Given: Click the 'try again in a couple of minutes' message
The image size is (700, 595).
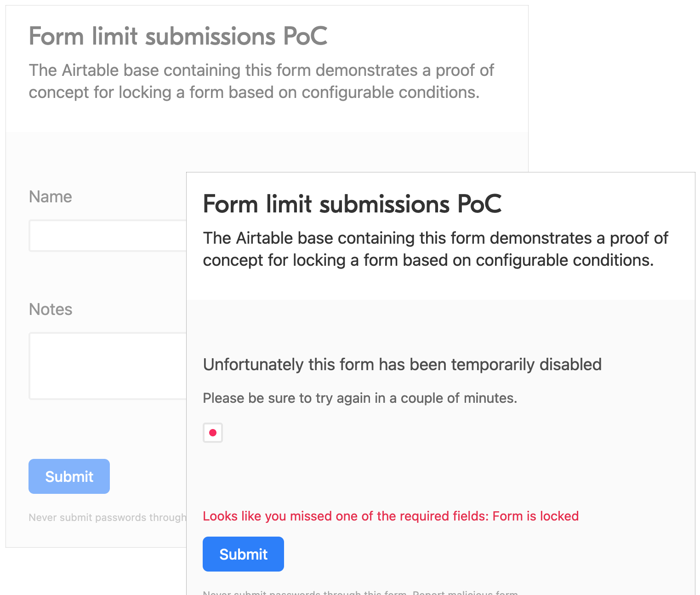Looking at the screenshot, I should (x=359, y=398).
